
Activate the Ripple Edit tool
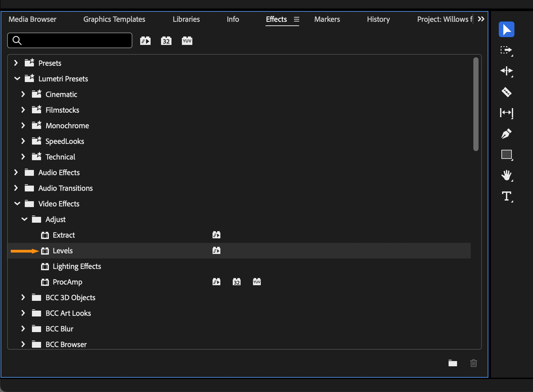(506, 71)
